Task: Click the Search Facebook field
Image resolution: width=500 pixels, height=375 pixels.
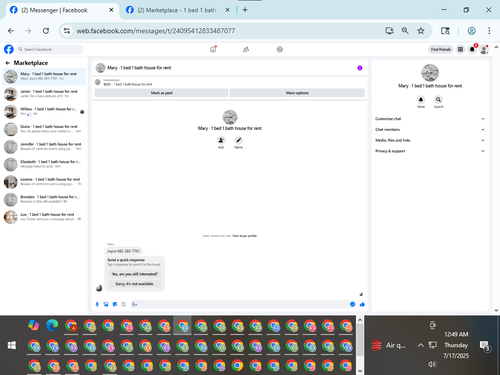Action: (x=50, y=49)
